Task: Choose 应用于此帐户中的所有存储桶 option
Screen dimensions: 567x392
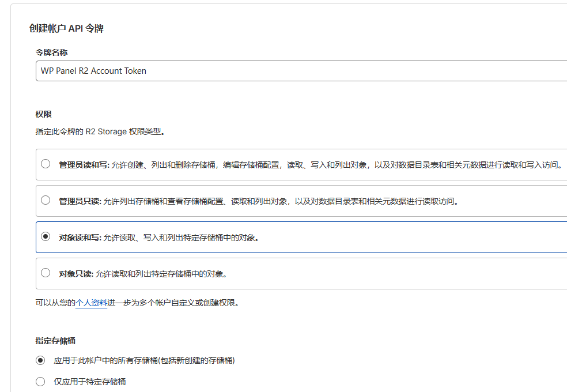Action: pyautogui.click(x=40, y=360)
